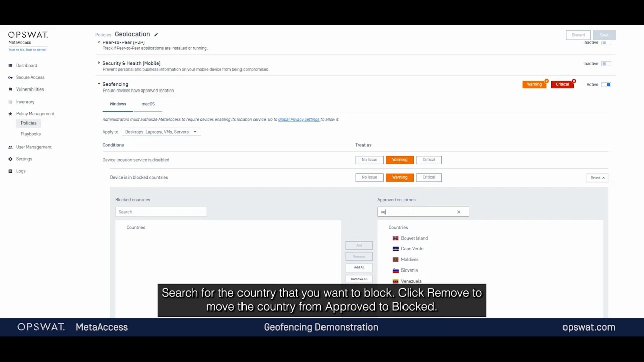
Task: Collapse the Select countries panel
Action: (x=597, y=178)
